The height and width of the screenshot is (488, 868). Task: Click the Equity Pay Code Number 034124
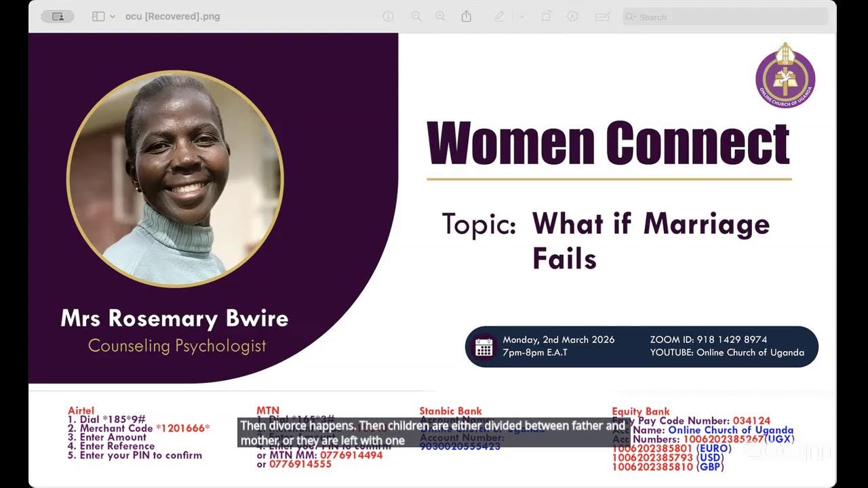click(691, 421)
